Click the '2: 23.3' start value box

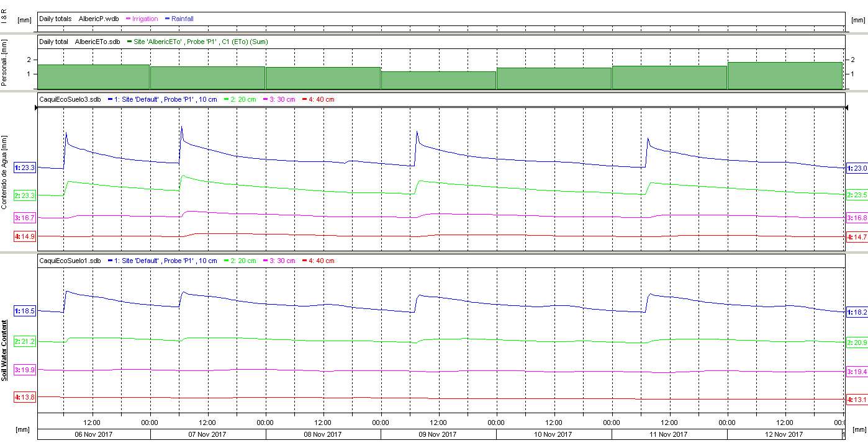[25, 195]
